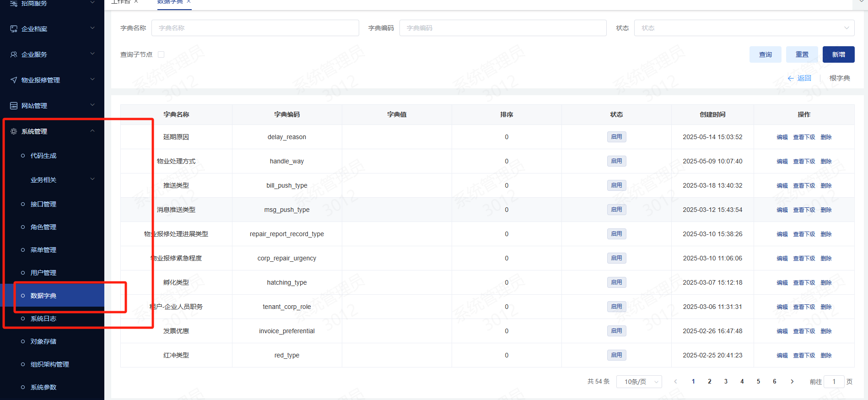Click the 系统管理 gear icon

(14, 131)
